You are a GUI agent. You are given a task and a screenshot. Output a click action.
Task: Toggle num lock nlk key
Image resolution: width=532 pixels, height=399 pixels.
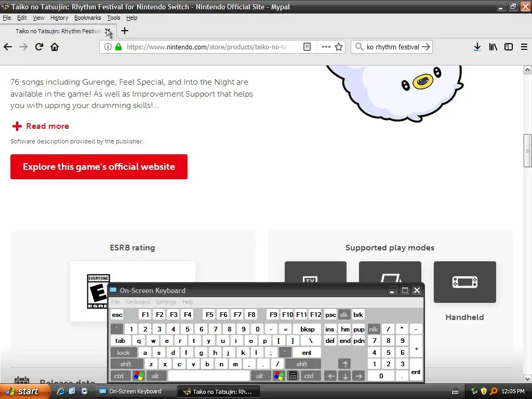pyautogui.click(x=374, y=329)
